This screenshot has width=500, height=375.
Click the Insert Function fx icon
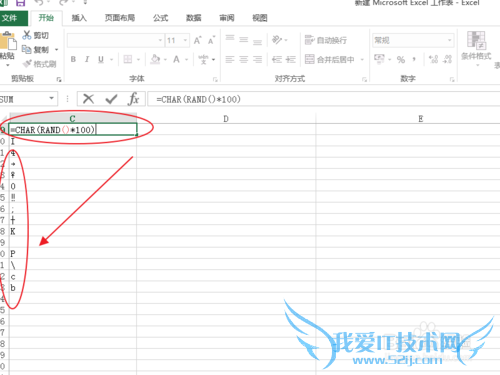(x=133, y=99)
